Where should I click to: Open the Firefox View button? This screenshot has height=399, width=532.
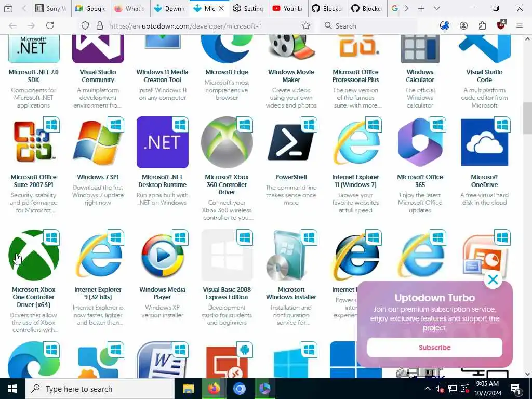pyautogui.click(x=8, y=8)
